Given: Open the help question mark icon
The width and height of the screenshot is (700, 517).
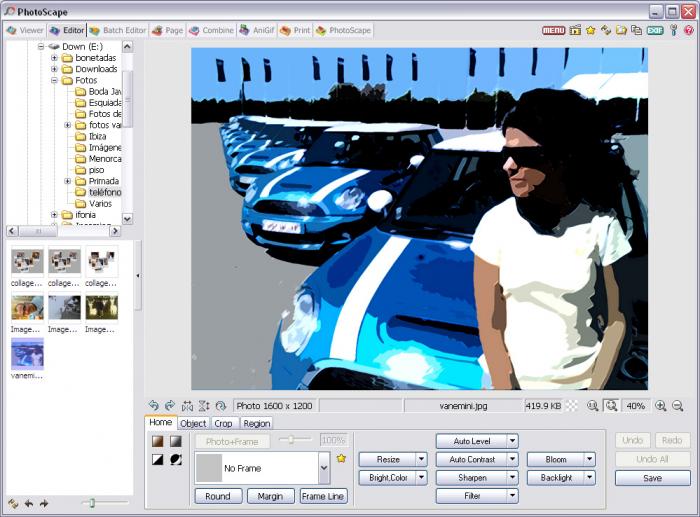Looking at the screenshot, I should tap(689, 30).
